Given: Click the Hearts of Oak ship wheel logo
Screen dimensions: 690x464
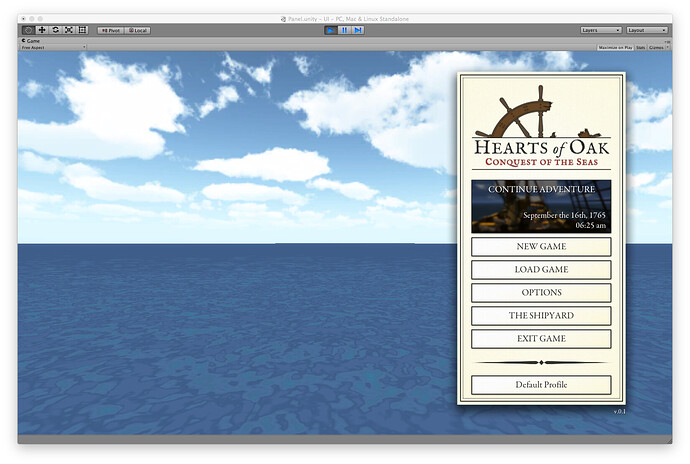Looking at the screenshot, I should tap(538, 112).
